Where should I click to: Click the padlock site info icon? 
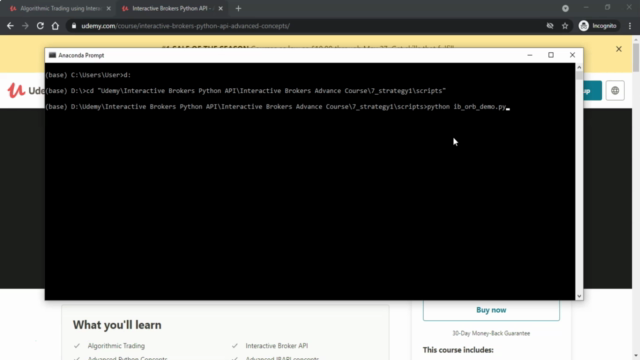coord(74,26)
